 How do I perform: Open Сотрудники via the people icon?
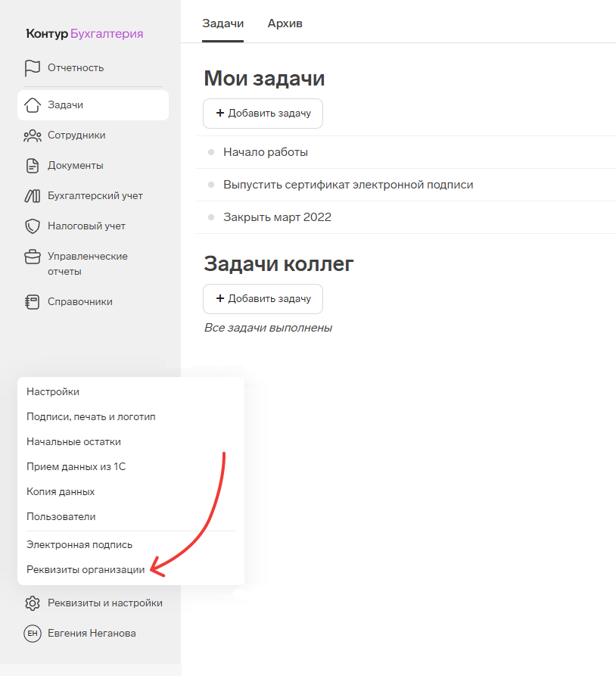32,136
